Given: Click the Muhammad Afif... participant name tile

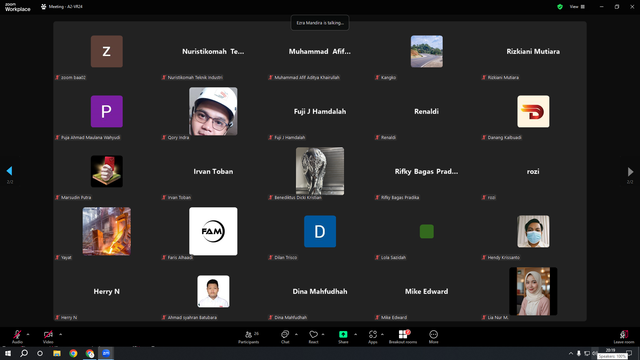Looking at the screenshot, I should (x=320, y=51).
